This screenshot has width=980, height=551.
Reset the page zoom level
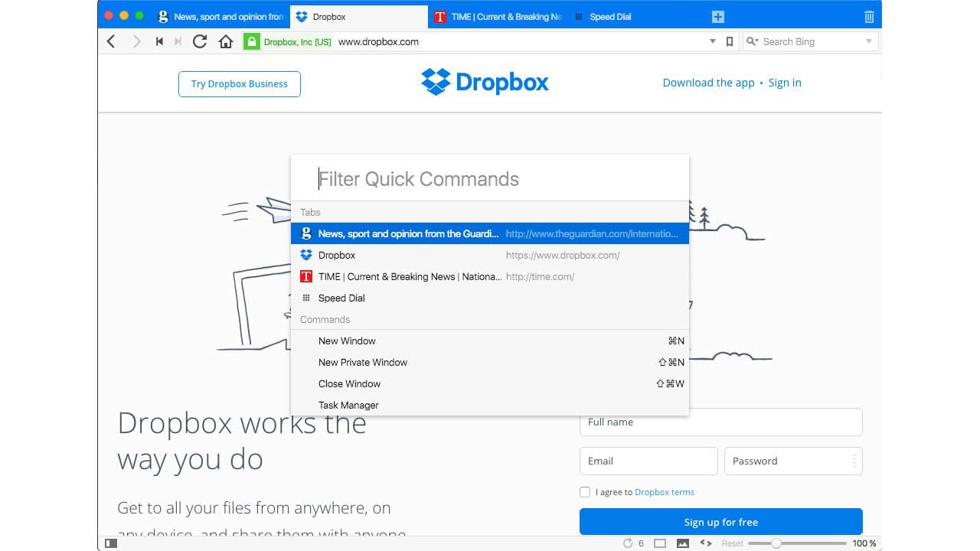(x=732, y=543)
